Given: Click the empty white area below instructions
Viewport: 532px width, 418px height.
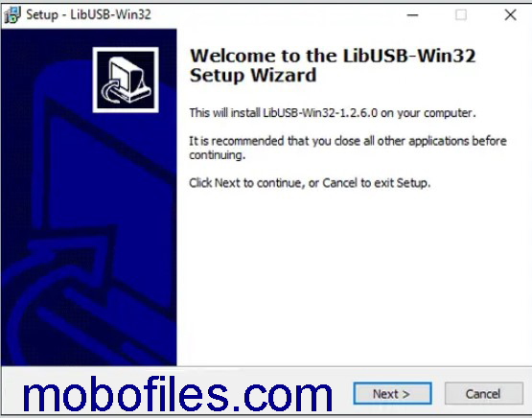Looking at the screenshot, I should point(353,275).
